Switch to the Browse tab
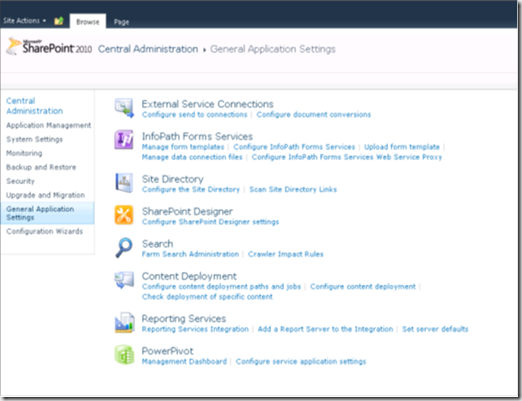 tap(88, 22)
